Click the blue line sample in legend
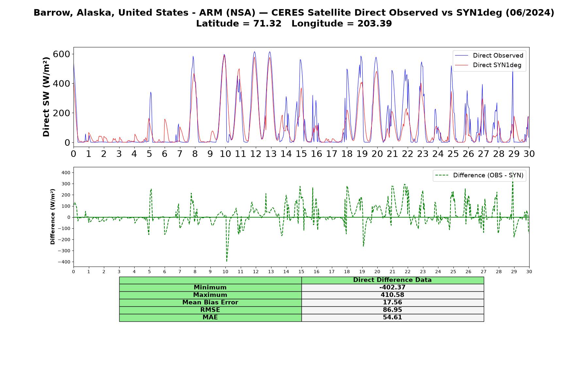588x392 pixels. 462,56
